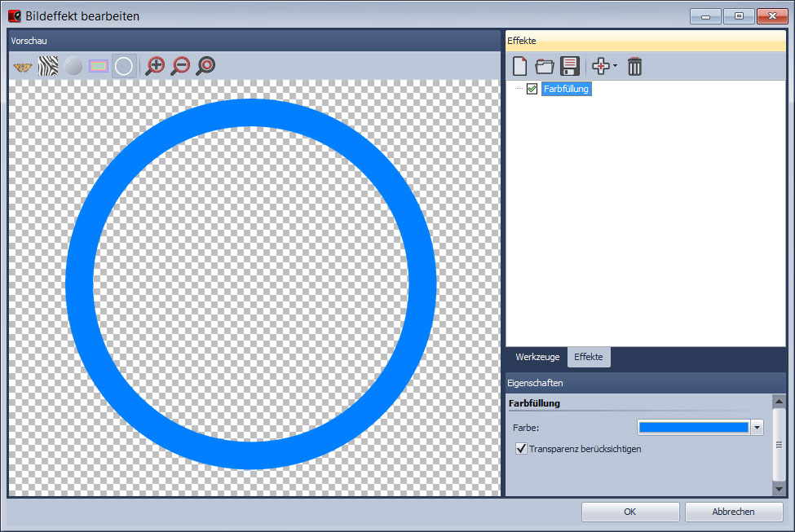
Task: Select the zebra pattern preview image
Action: 48,67
